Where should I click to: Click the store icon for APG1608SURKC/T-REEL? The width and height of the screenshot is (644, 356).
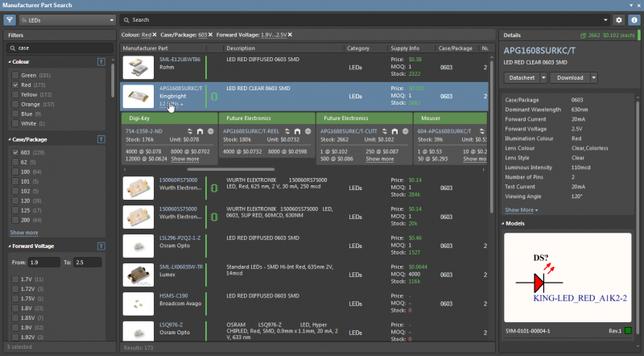(297, 131)
